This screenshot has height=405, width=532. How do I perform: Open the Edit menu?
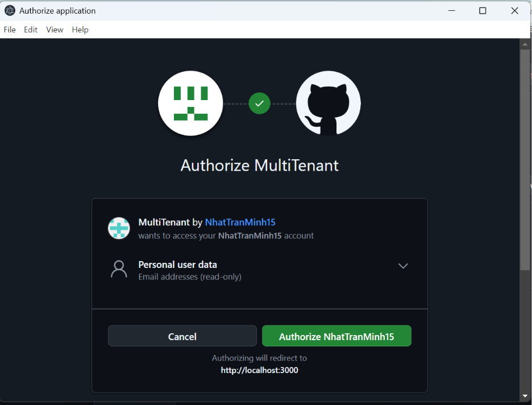tap(31, 30)
